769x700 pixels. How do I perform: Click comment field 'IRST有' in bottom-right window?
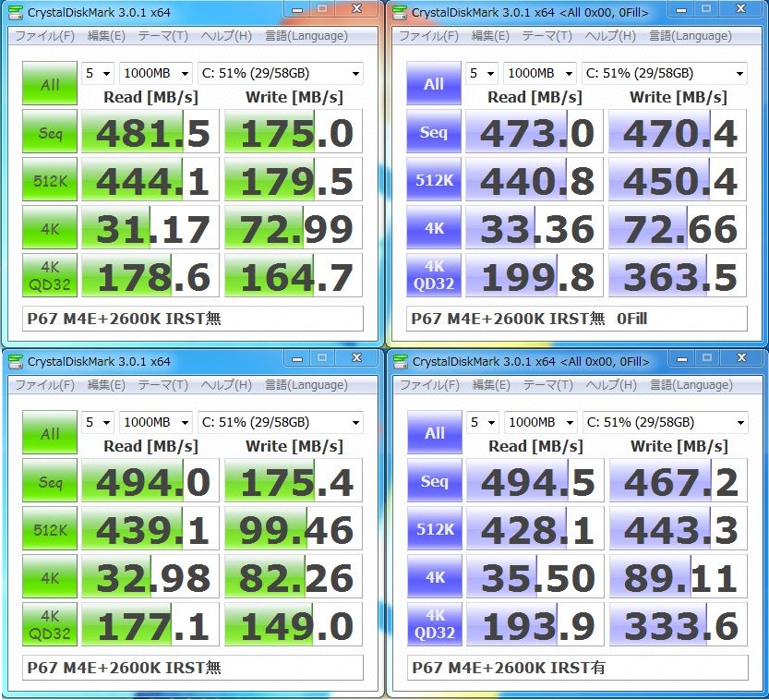pyautogui.click(x=578, y=668)
